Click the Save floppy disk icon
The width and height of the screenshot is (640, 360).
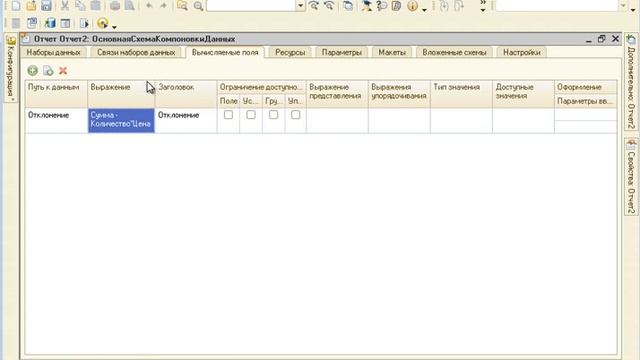[x=46, y=5]
